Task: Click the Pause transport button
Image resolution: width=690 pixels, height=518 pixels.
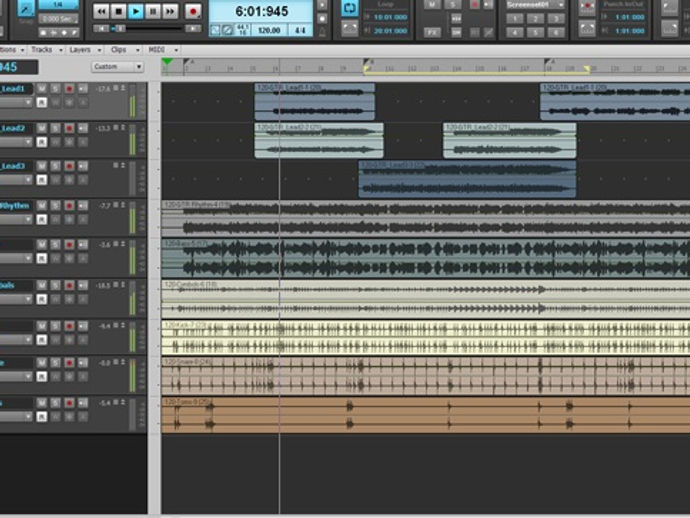Action: point(153,11)
